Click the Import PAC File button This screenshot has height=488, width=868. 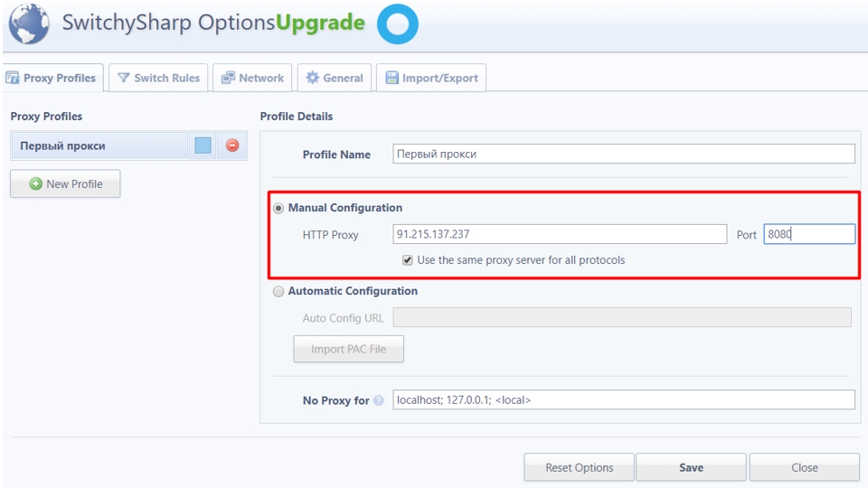349,349
